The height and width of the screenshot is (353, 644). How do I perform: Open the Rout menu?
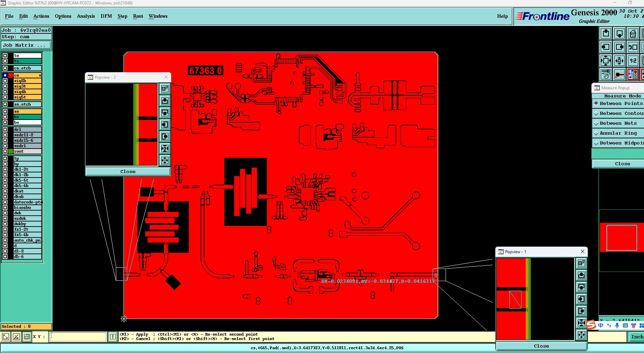(x=138, y=16)
